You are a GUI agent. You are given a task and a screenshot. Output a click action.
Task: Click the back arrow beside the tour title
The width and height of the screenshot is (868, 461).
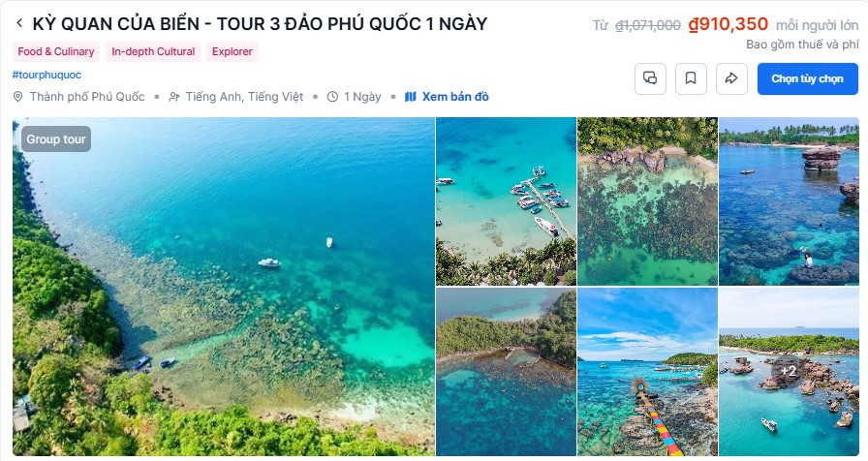coord(19,23)
